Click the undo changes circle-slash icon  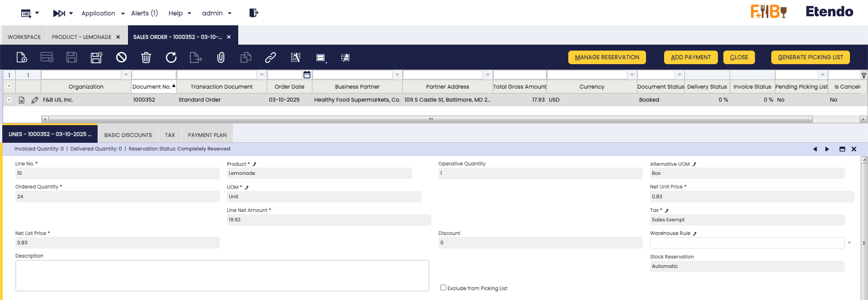pos(121,57)
